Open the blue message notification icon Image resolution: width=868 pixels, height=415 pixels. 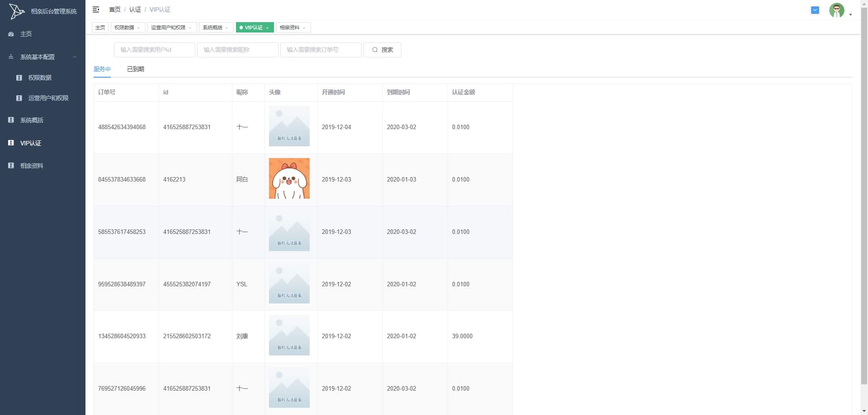[x=815, y=10]
